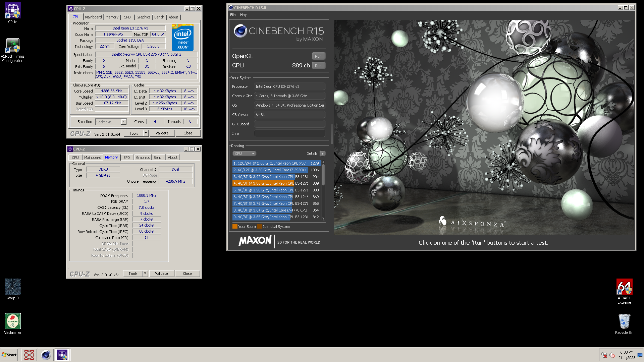
Task: Click the CPU-Z title bar icon in top window
Action: (70, 8)
